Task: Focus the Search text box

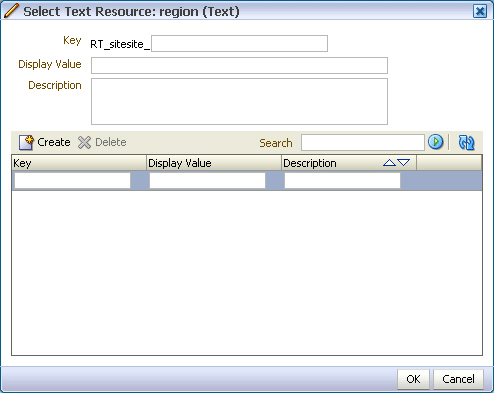Action: tap(363, 143)
